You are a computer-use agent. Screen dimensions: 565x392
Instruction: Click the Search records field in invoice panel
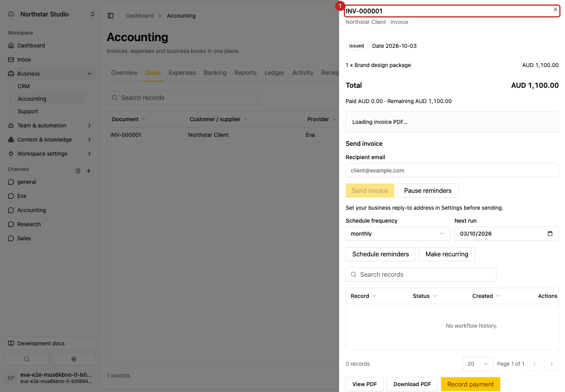[421, 274]
